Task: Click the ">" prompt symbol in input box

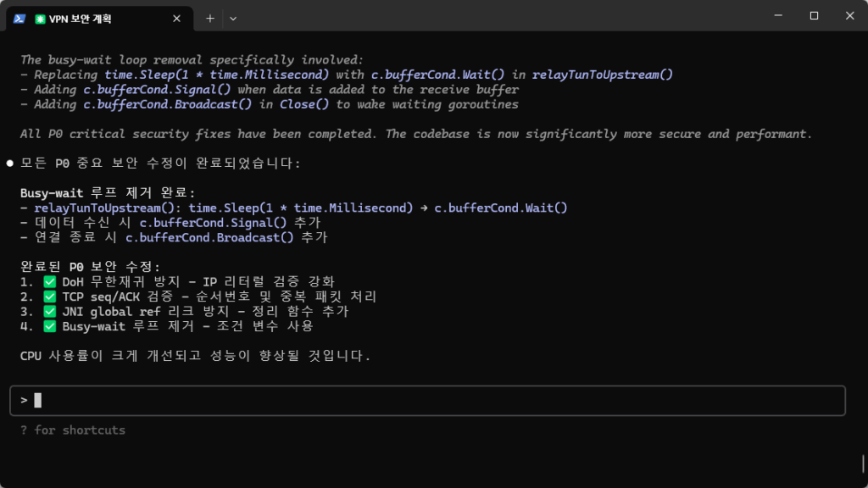Action: 25,401
